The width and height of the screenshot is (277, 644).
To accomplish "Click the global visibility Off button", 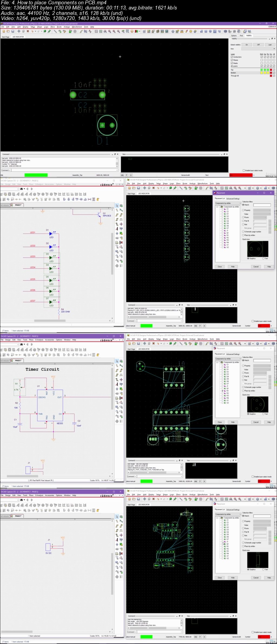I will pos(258,45).
